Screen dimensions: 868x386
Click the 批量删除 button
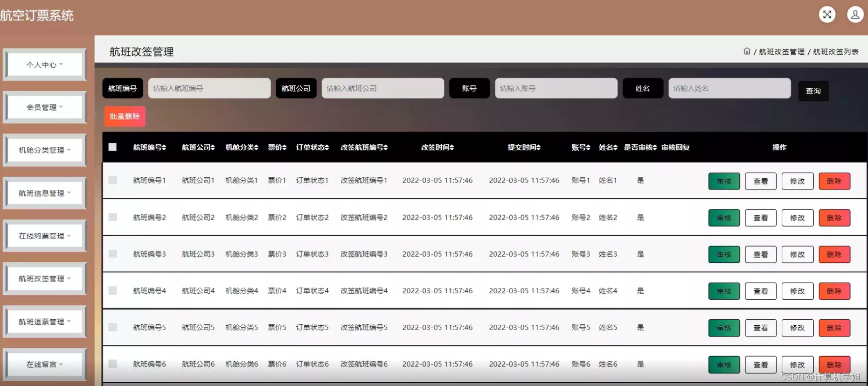[x=125, y=116]
